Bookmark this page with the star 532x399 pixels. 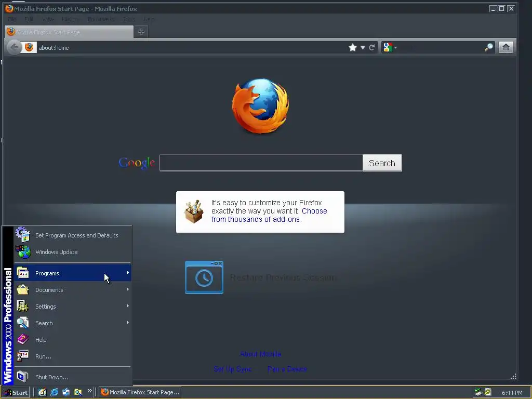point(353,47)
